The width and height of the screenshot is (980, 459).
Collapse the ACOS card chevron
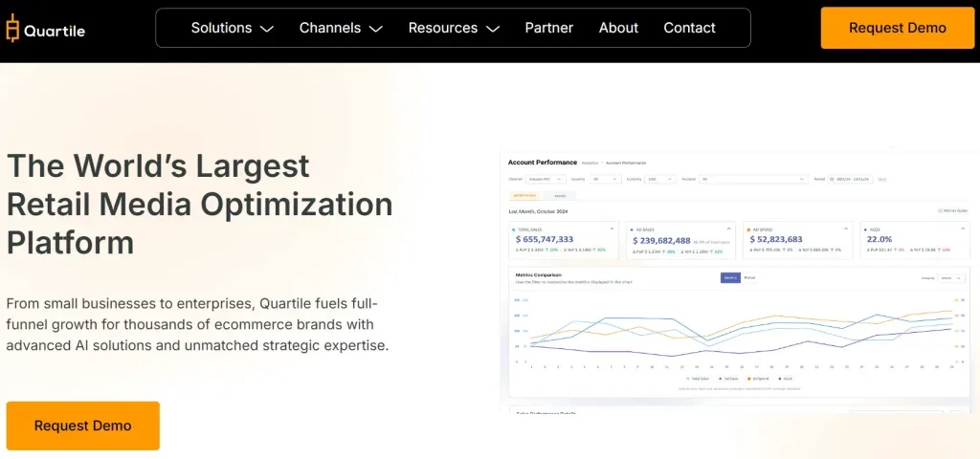[x=963, y=229]
